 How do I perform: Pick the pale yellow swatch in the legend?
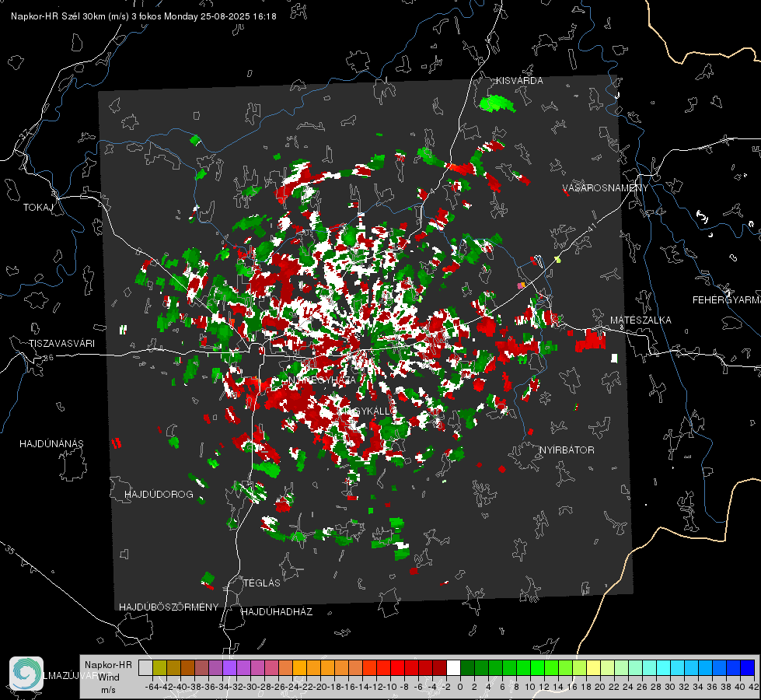click(594, 667)
